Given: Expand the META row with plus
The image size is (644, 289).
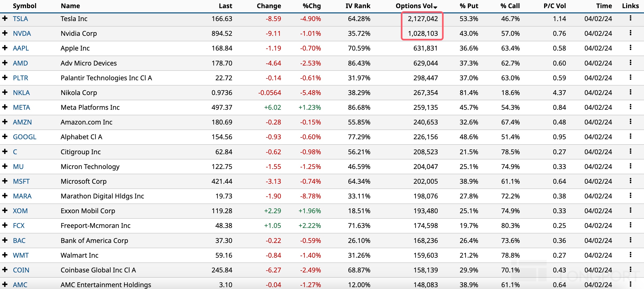Looking at the screenshot, I should point(5,107).
